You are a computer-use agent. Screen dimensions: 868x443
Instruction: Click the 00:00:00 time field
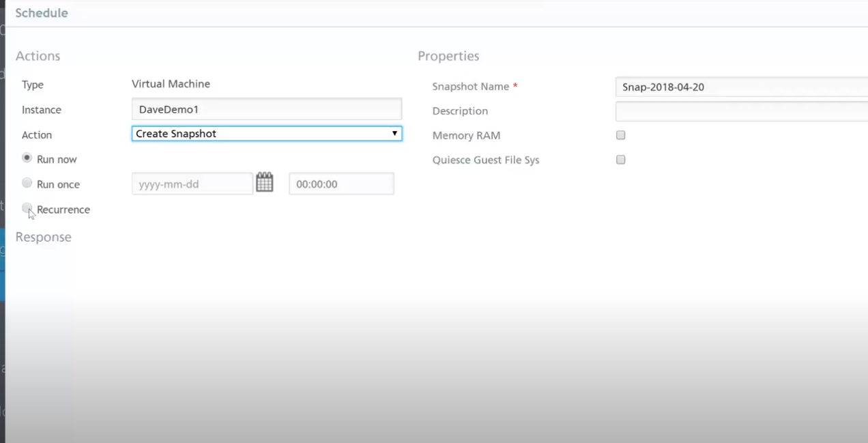pos(341,183)
